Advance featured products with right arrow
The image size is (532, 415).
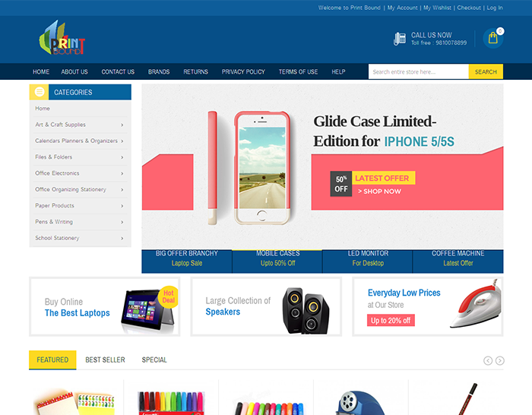click(500, 360)
